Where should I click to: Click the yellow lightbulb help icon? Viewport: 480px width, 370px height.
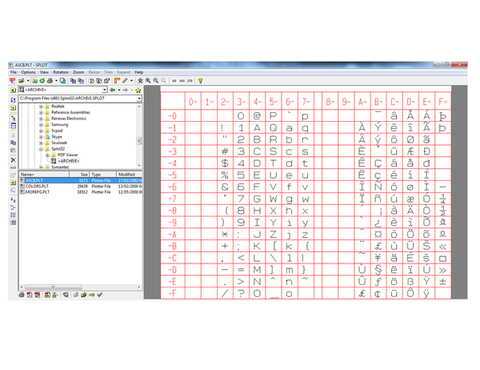[200, 81]
